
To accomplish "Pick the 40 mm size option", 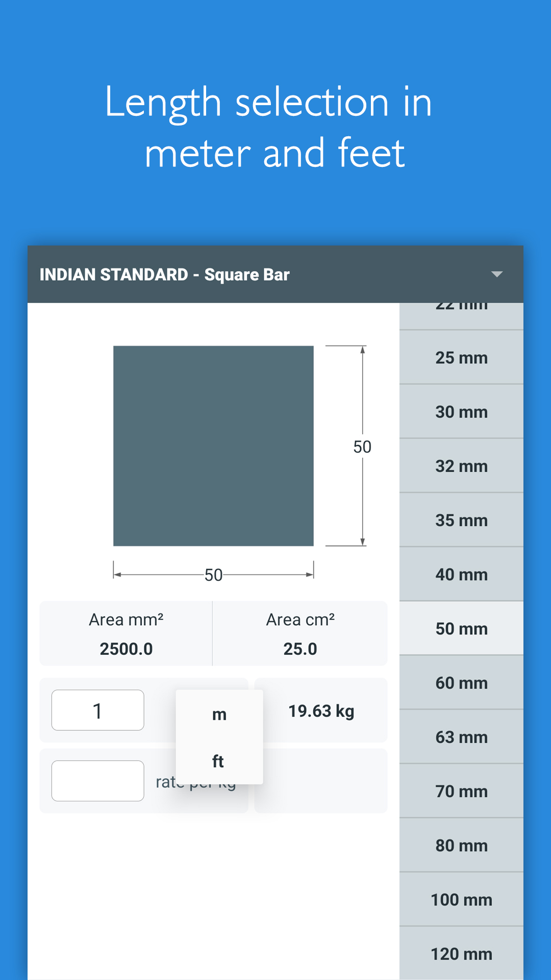I will pyautogui.click(x=461, y=574).
